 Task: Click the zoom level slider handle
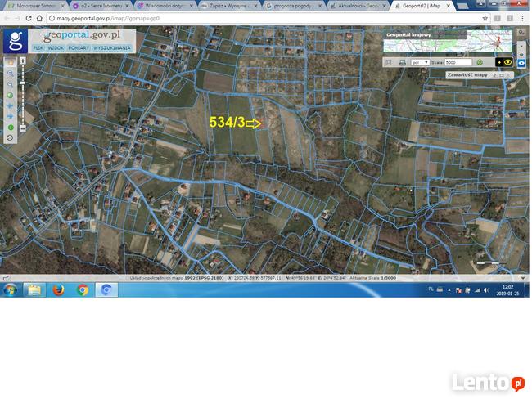click(23, 82)
